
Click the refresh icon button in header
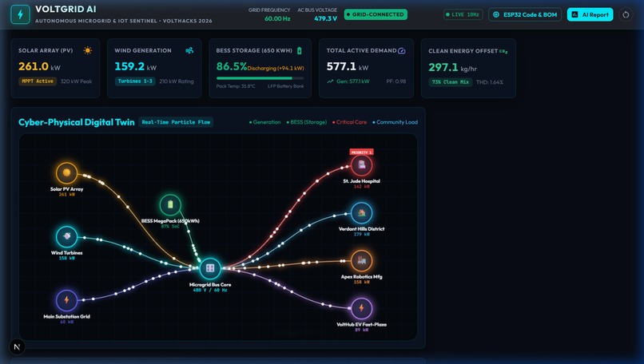coord(626,15)
